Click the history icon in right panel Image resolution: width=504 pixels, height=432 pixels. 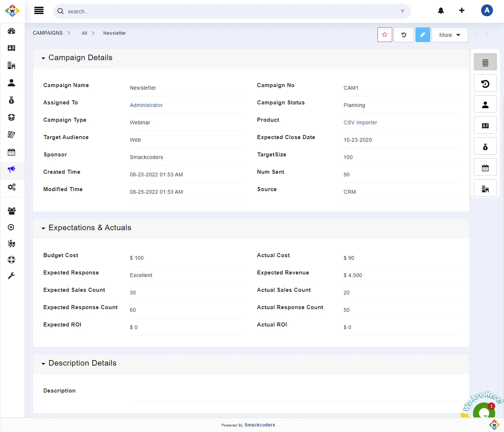click(x=485, y=84)
